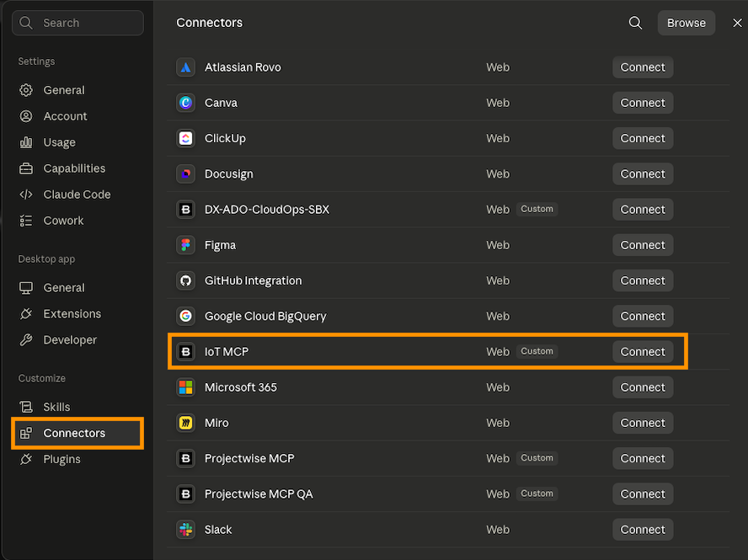
Task: Connect the ClickUp connector
Action: pos(643,138)
